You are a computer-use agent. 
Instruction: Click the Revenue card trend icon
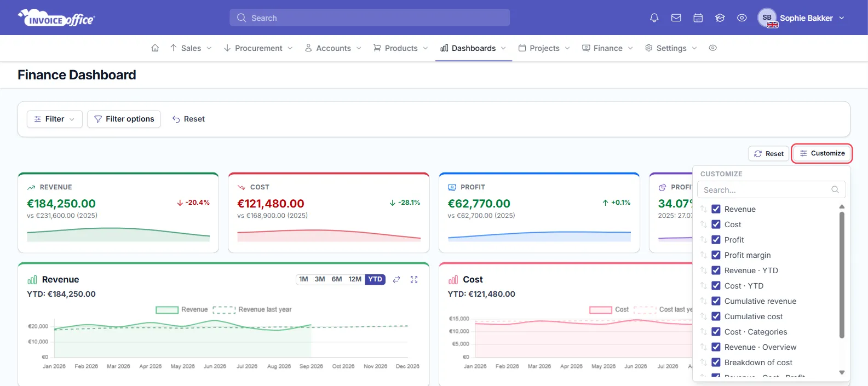[x=31, y=187]
